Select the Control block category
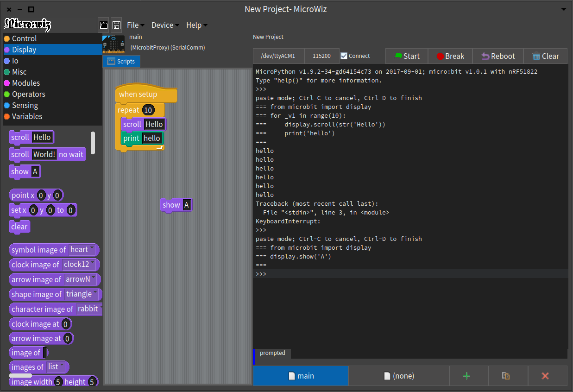The width and height of the screenshot is (573, 392). [52, 38]
